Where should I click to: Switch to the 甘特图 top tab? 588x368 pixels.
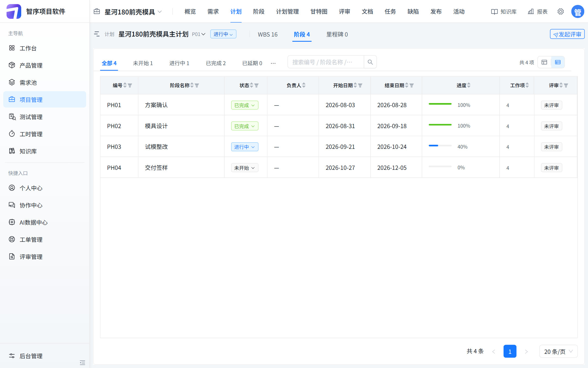click(319, 12)
